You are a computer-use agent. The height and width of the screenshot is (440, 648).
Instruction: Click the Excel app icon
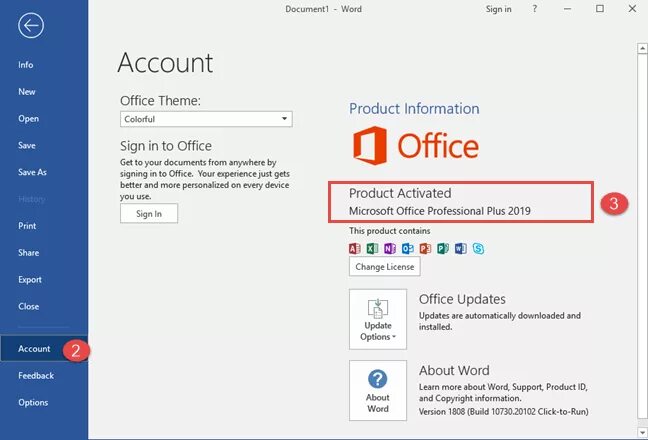point(372,248)
